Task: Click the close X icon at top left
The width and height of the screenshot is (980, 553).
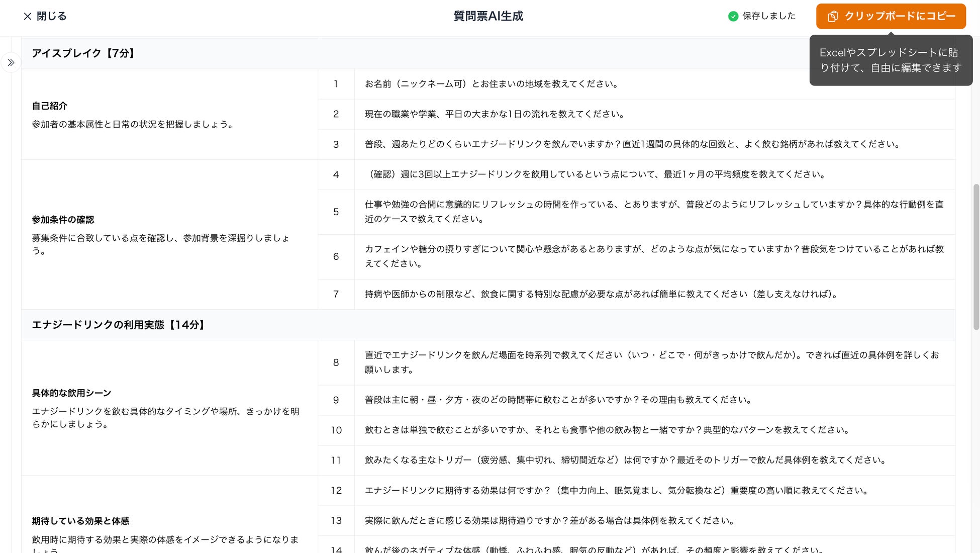Action: point(28,16)
